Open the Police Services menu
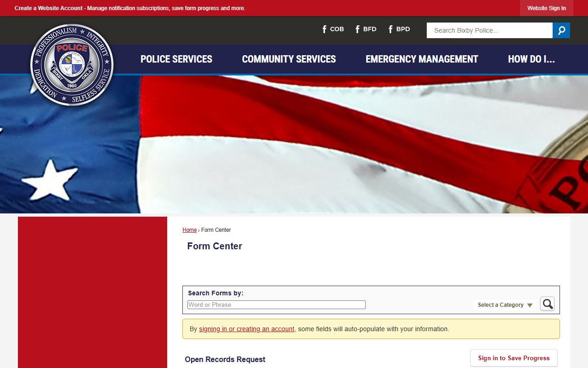This screenshot has height=368, width=588. [176, 59]
